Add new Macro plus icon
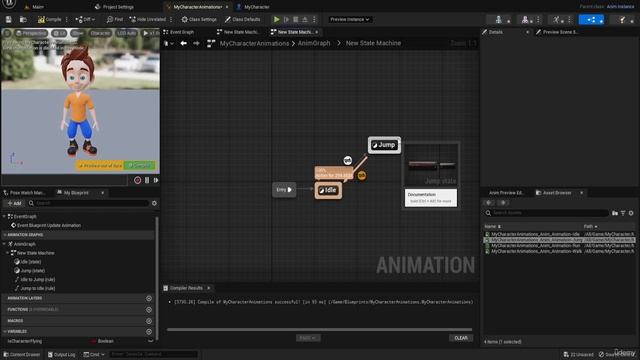 tap(149, 321)
